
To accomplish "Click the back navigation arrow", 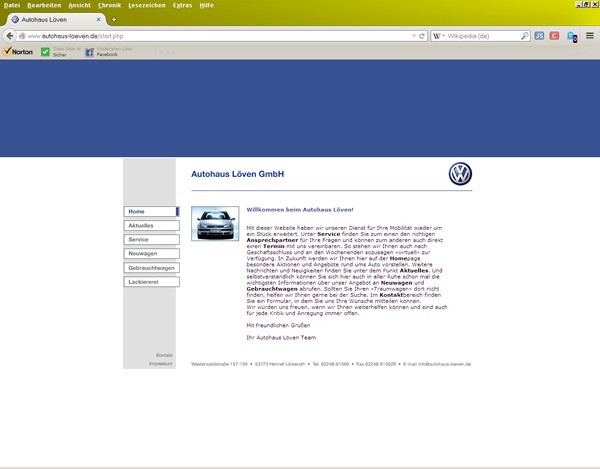I will pos(11,35).
